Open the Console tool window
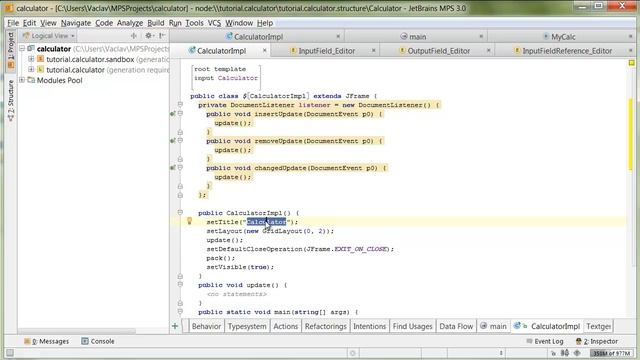This screenshot has width=640, height=360. (98, 341)
